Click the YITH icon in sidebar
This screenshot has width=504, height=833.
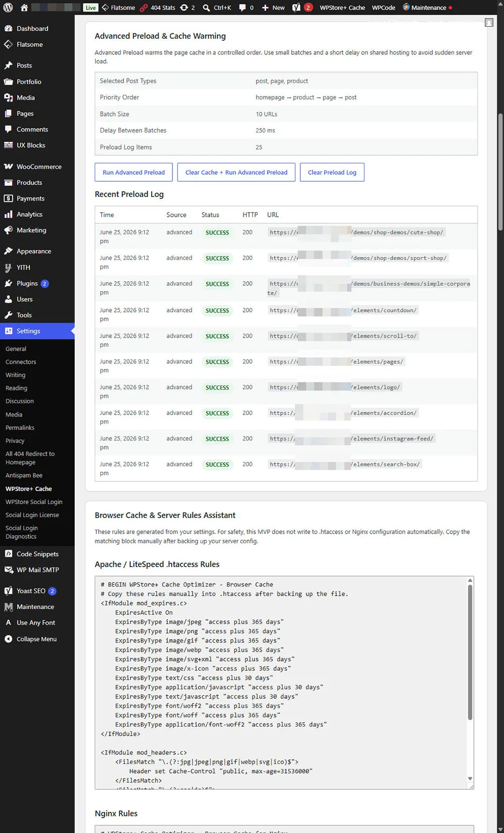coord(8,268)
